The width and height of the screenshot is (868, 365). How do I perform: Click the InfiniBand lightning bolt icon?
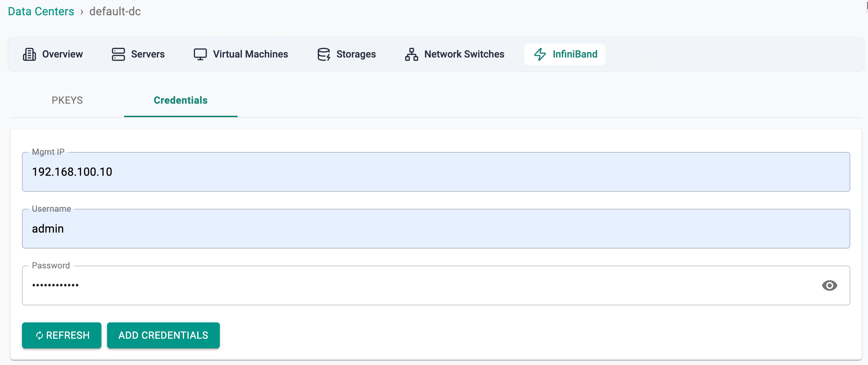click(x=540, y=54)
